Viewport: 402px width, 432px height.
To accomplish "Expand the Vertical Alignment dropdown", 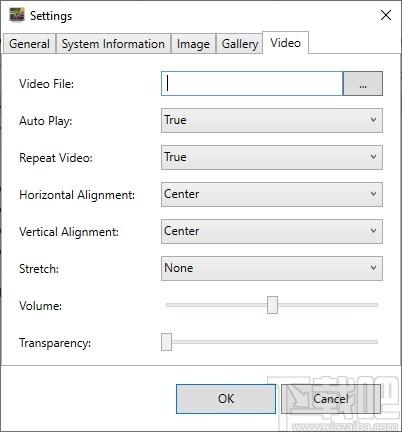I will pos(272,231).
